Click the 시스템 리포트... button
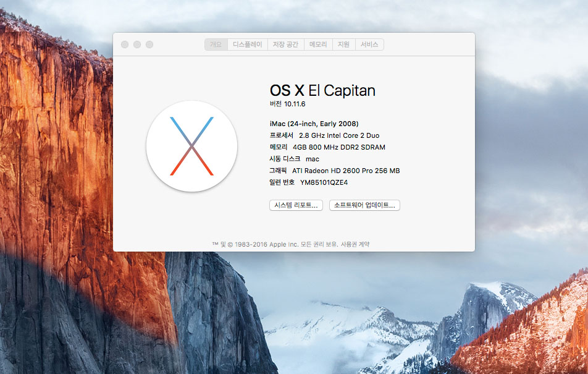 pyautogui.click(x=296, y=205)
